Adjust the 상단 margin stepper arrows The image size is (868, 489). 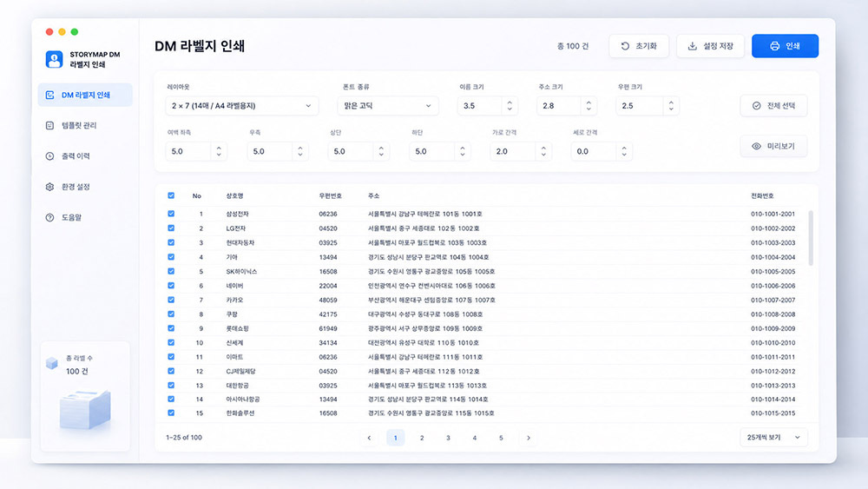click(x=381, y=151)
